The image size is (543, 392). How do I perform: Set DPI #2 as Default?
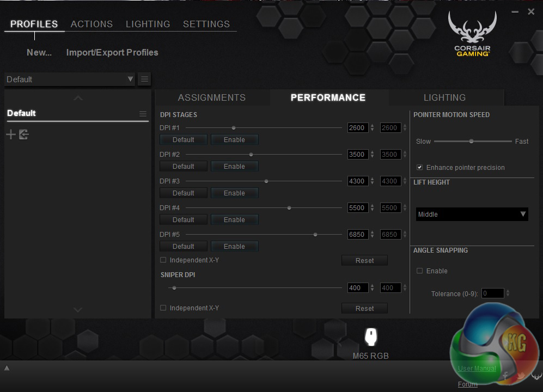[184, 167]
